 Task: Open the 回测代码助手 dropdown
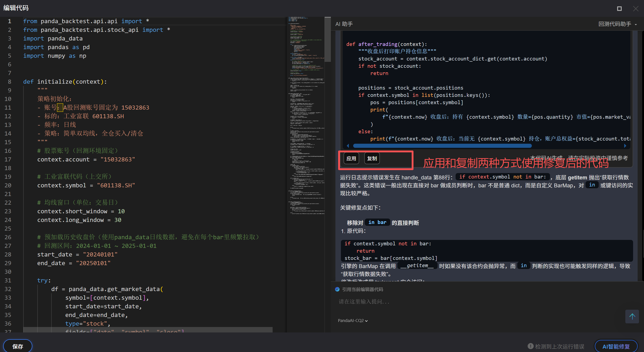point(618,24)
